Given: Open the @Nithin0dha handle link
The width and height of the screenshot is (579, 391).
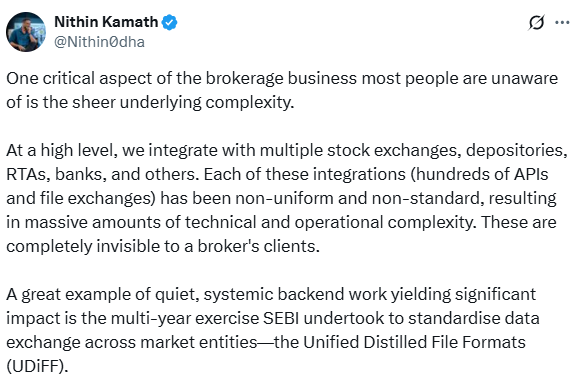Looking at the screenshot, I should tap(99, 42).
